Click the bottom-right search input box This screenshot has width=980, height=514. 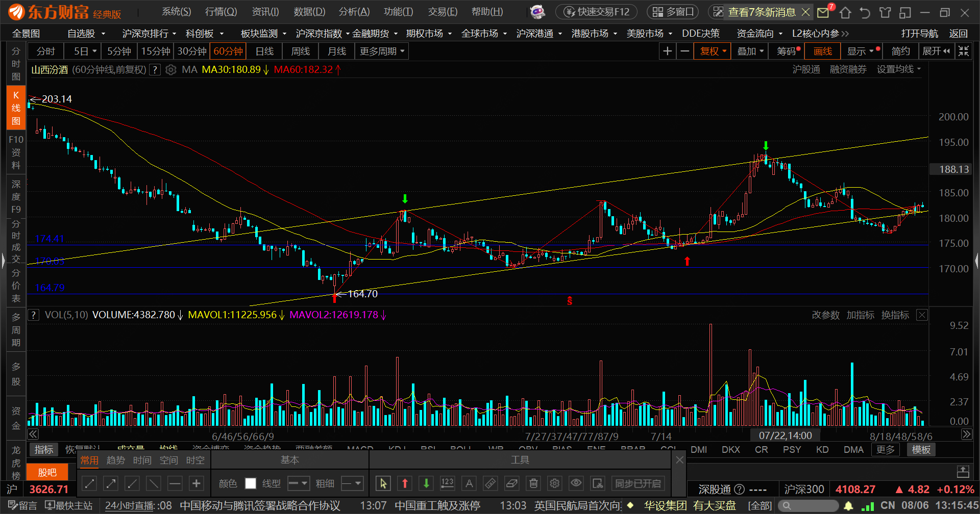click(x=808, y=506)
